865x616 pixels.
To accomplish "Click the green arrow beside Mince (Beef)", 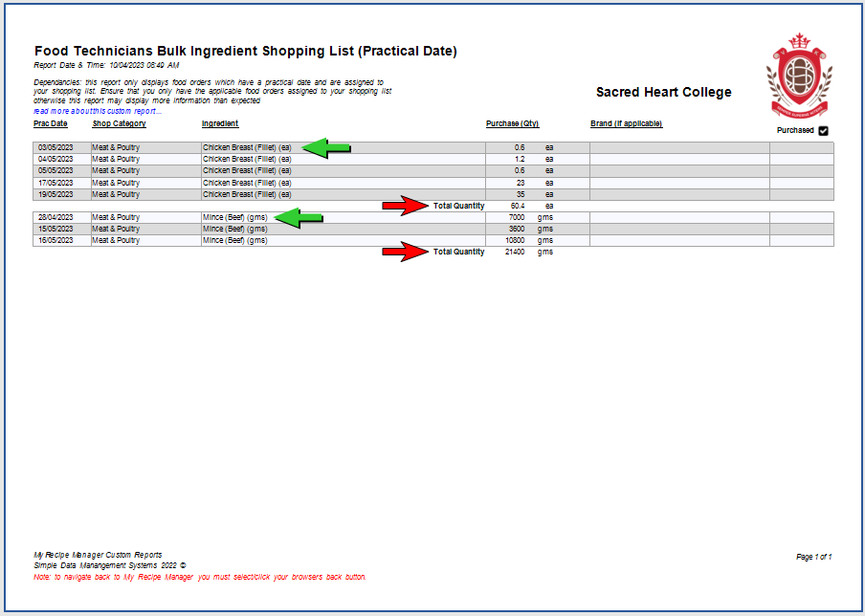I will [x=300, y=218].
